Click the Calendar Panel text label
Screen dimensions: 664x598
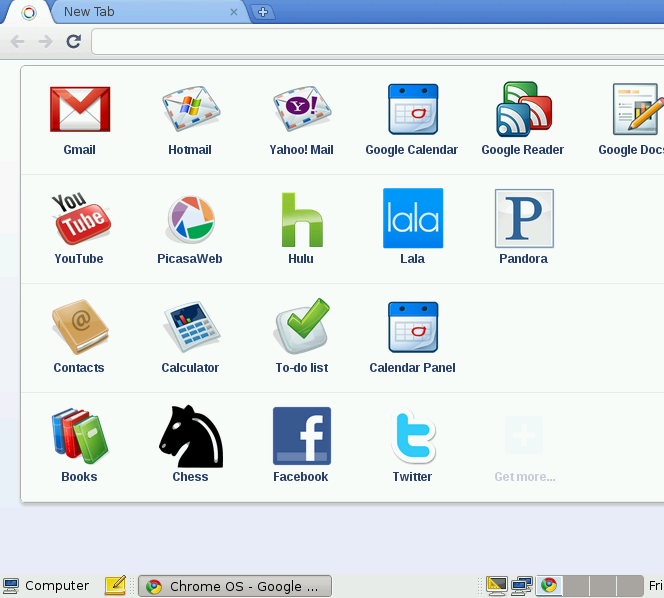pyautogui.click(x=412, y=368)
